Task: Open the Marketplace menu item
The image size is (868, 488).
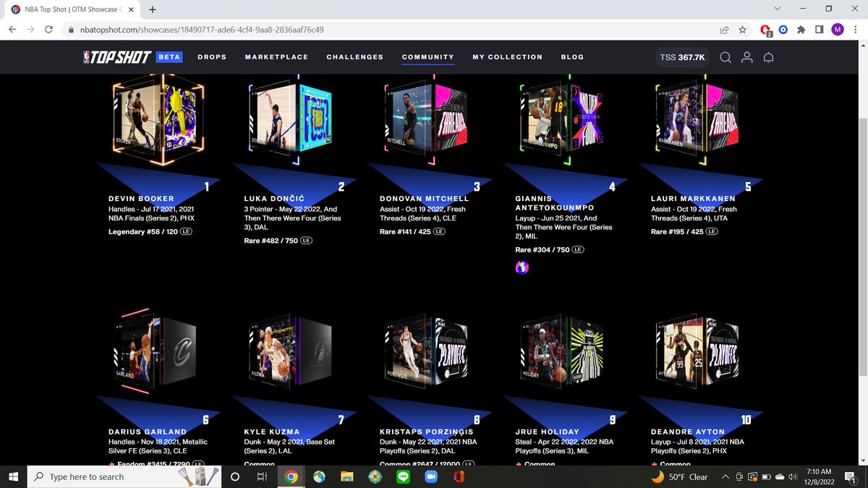Action: pos(276,57)
